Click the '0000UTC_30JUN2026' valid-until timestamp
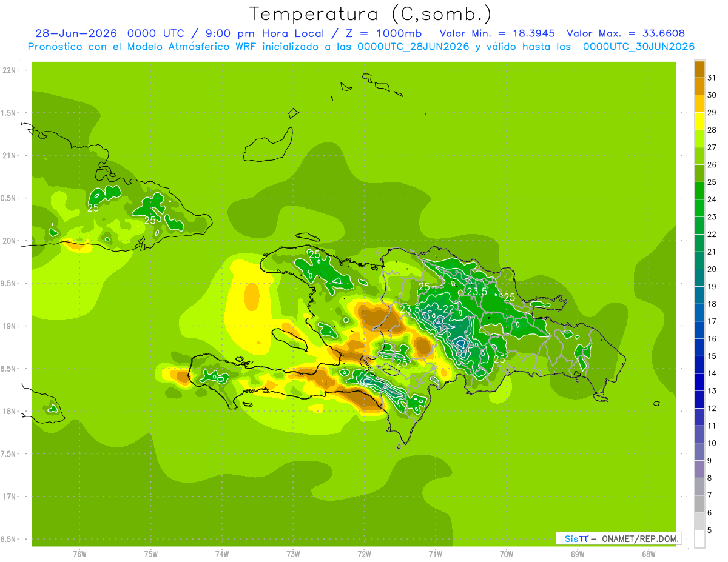This screenshot has width=728, height=562. pyautogui.click(x=639, y=47)
